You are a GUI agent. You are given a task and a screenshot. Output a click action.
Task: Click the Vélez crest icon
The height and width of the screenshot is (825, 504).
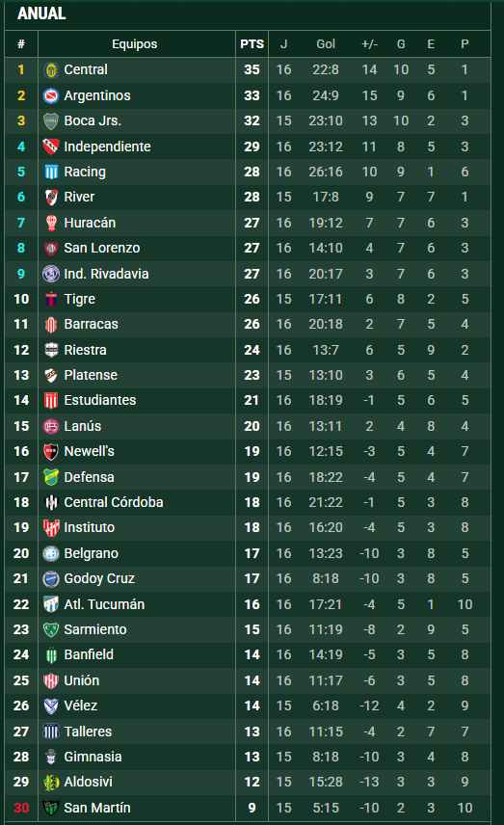(x=51, y=705)
